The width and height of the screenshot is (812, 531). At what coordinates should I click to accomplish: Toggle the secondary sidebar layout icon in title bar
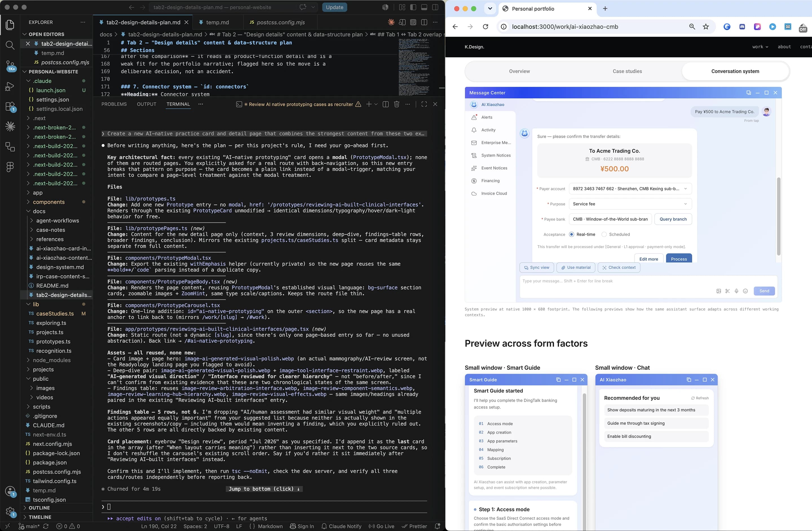[x=435, y=7]
